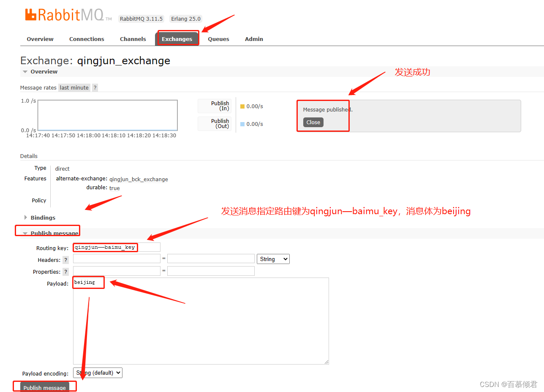Go to the Queues tab

coord(218,39)
